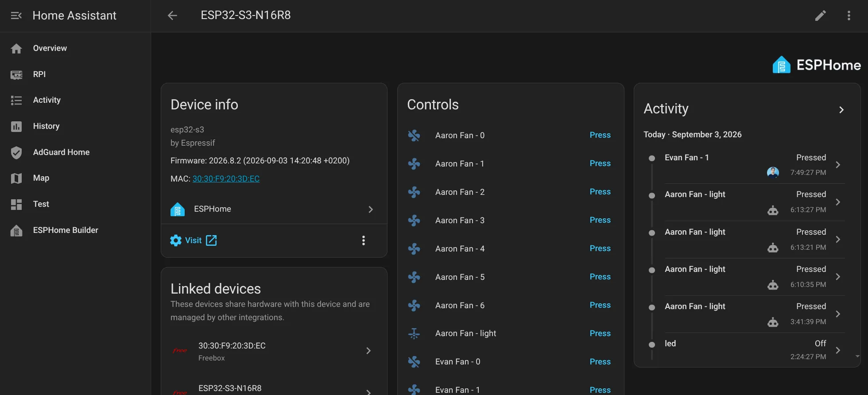
Task: Click the fan icon for Aaron Fan - 6
Action: (414, 305)
